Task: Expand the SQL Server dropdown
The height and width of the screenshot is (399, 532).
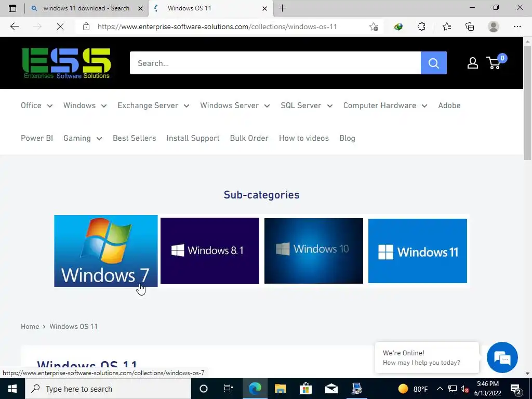Action: point(307,105)
